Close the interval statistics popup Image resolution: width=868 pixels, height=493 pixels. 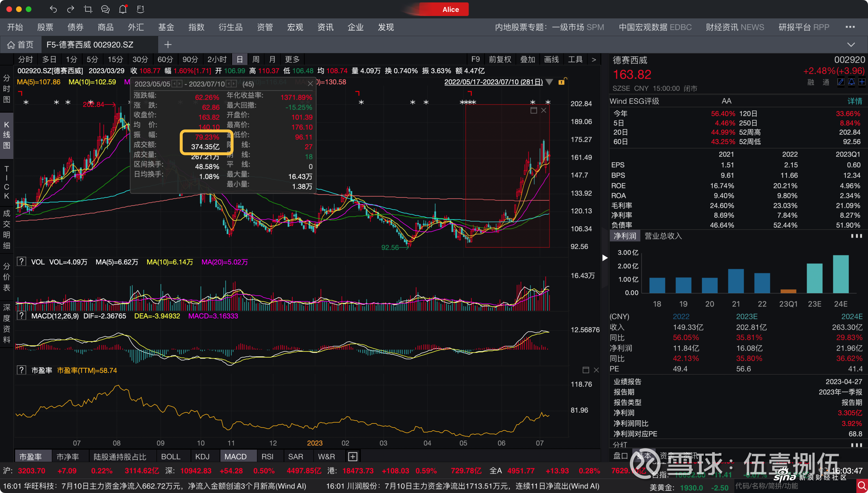tap(310, 84)
